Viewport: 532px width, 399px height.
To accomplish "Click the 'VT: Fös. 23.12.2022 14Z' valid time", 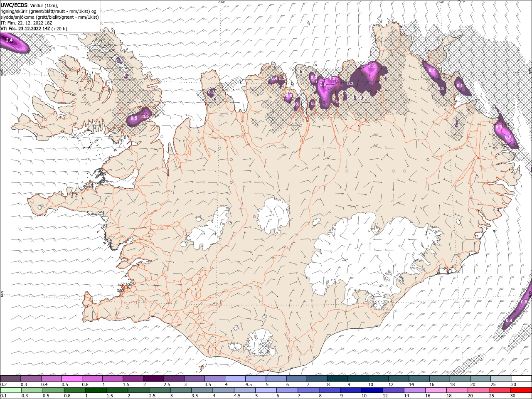I will tap(25, 29).
